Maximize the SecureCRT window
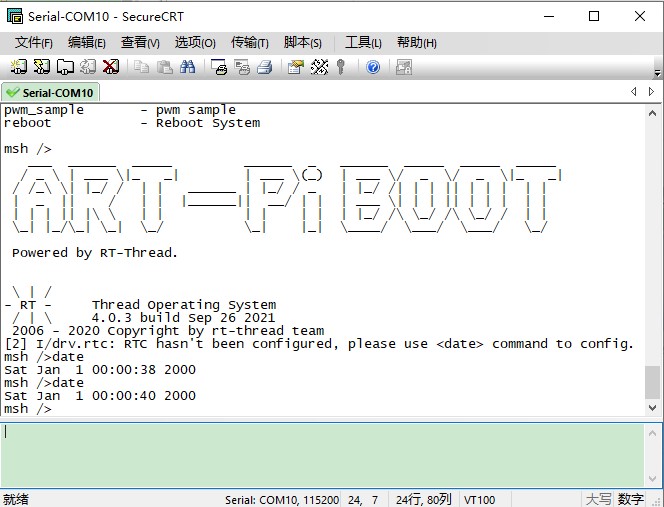Screen dimensions: 664x507 click(x=594, y=16)
